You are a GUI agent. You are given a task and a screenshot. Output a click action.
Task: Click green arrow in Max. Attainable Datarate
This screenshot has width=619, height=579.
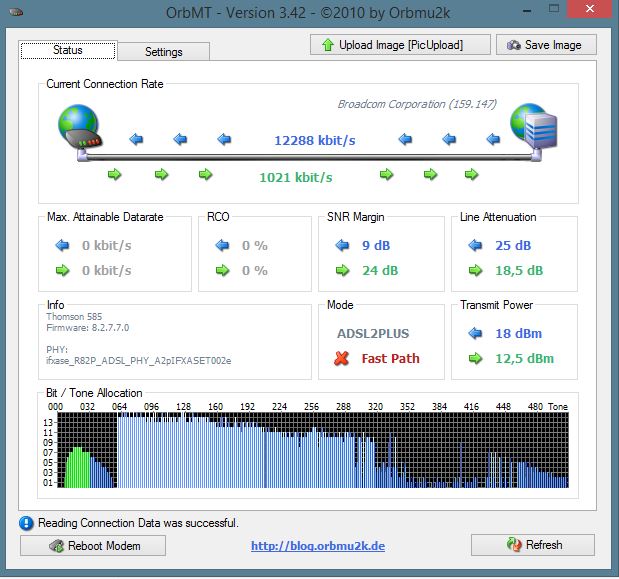[62, 270]
